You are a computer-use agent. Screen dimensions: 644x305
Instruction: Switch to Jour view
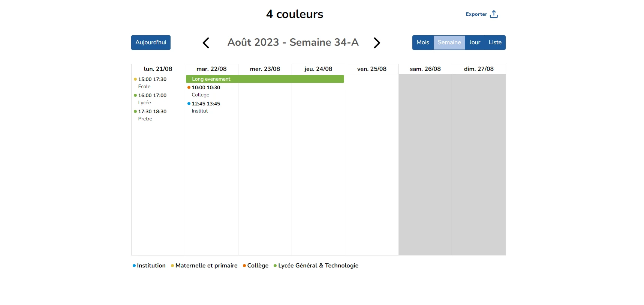pos(475,42)
